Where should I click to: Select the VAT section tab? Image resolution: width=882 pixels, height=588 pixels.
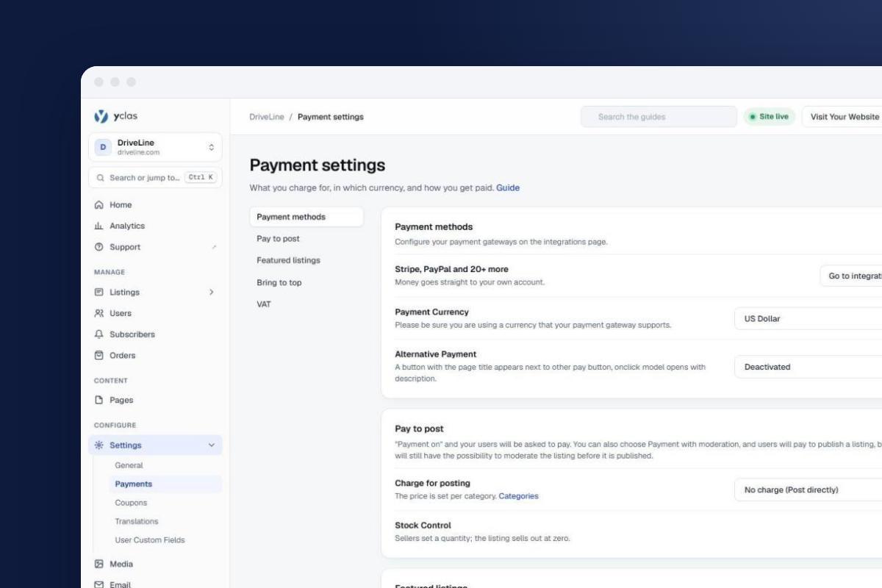click(306, 304)
